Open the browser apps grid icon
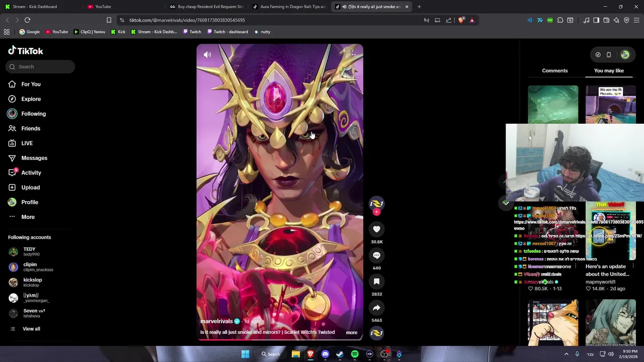 tap(7, 32)
